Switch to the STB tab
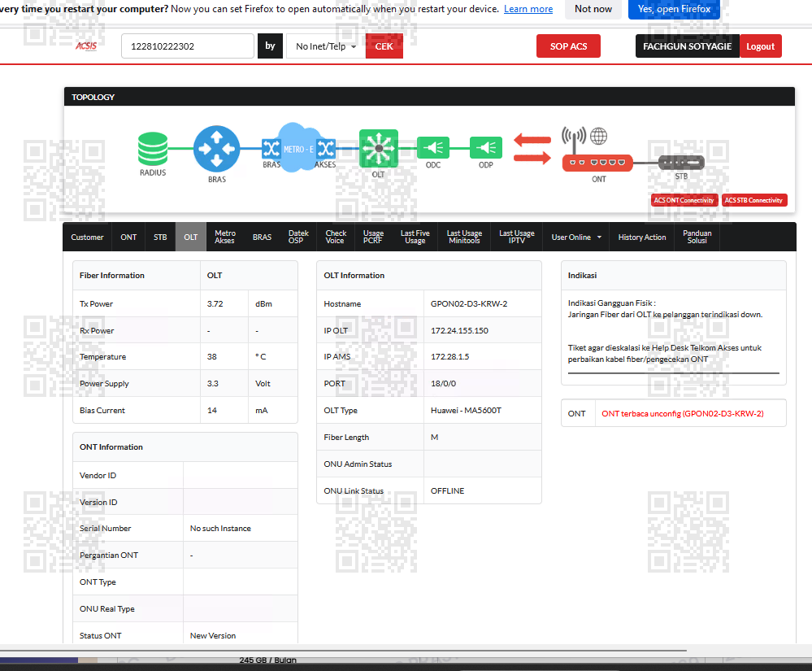This screenshot has width=812, height=671. click(160, 237)
